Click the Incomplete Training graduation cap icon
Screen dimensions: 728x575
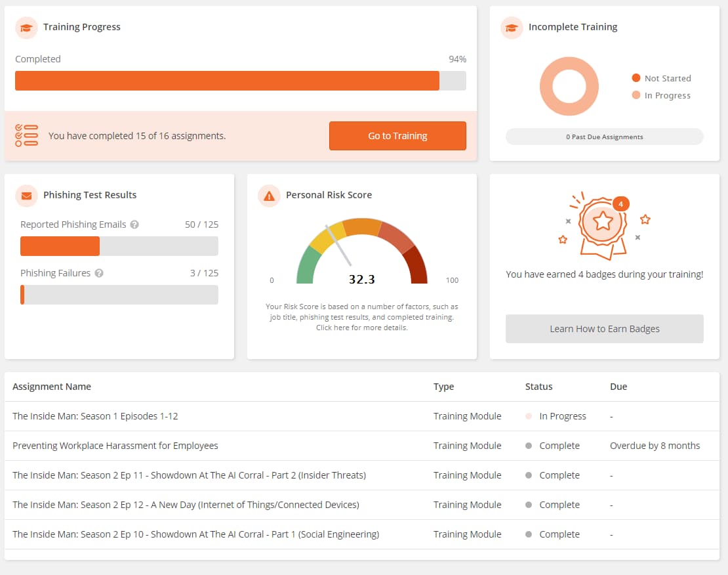[512, 28]
